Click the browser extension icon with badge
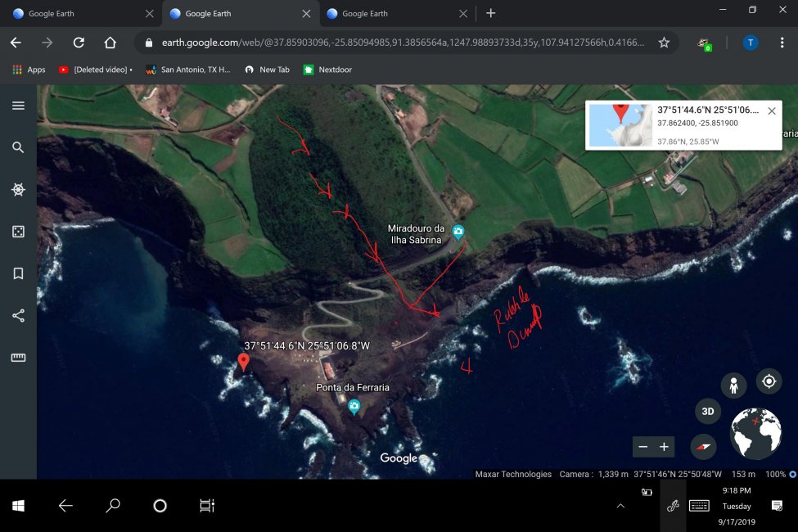 click(x=705, y=43)
